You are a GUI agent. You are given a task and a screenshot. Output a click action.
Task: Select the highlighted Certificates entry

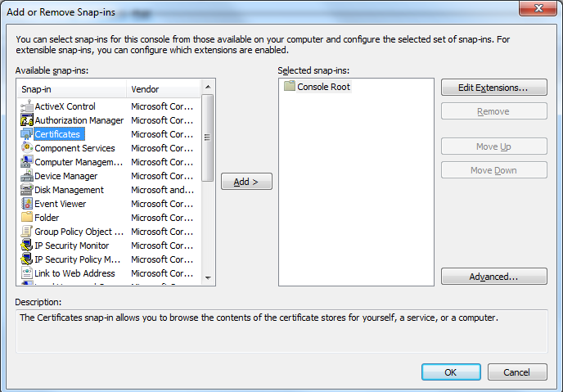tap(59, 134)
